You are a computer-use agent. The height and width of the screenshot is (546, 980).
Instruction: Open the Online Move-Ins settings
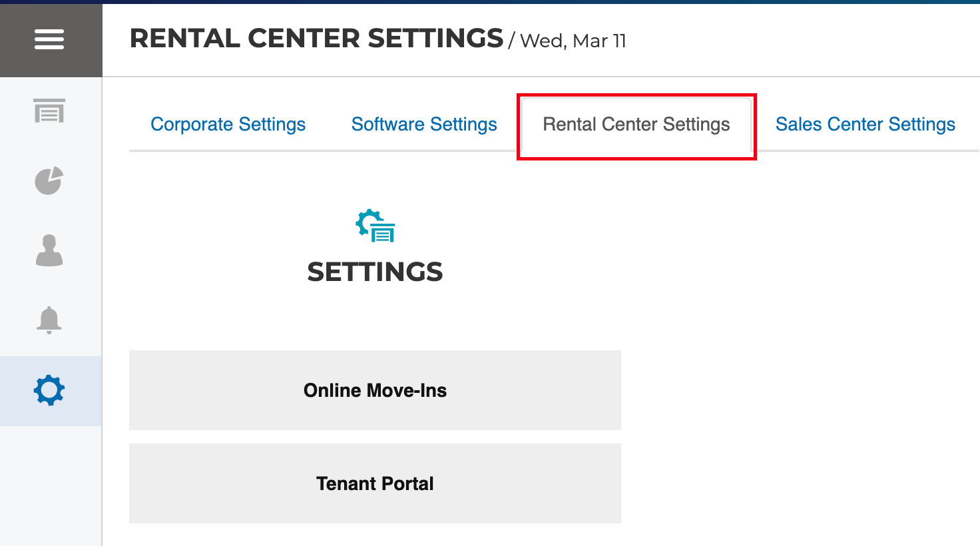375,390
